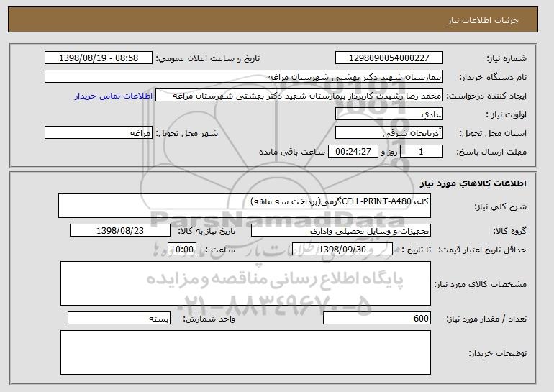Click the label گروه کالا
This screenshot has height=392, width=554.
coord(509,231)
